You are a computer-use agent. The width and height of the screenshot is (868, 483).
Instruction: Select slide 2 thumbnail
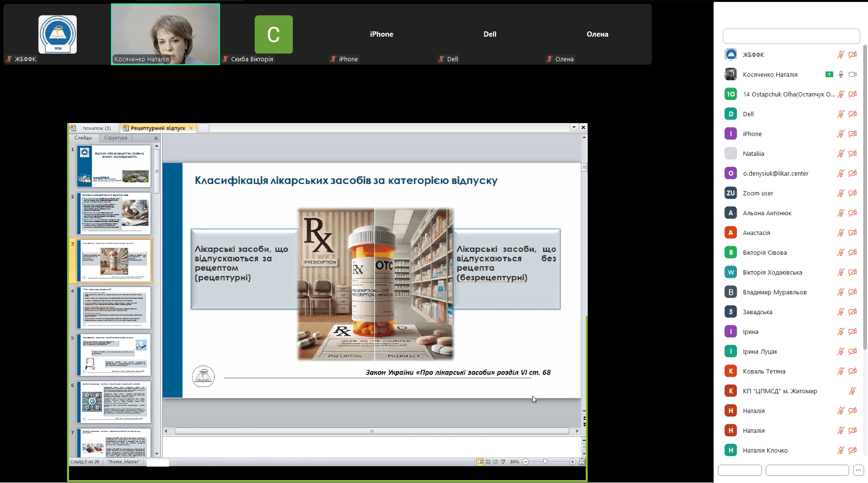114,214
